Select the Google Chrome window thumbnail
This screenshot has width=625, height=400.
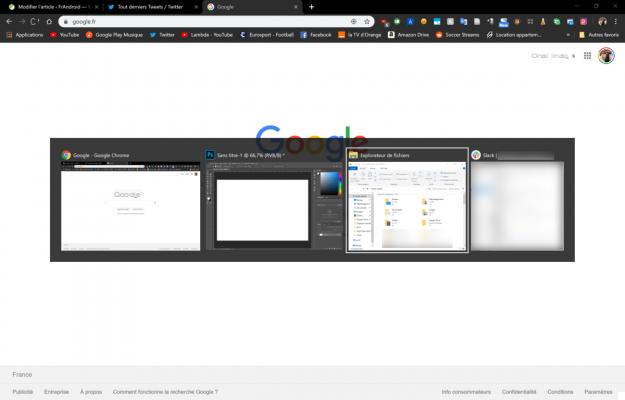(130, 200)
